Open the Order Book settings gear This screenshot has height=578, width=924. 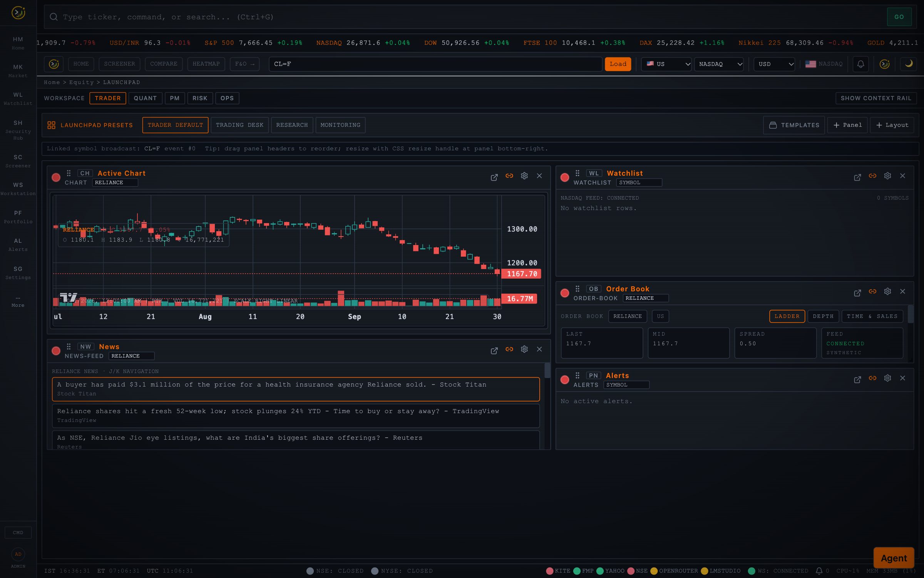tap(887, 291)
